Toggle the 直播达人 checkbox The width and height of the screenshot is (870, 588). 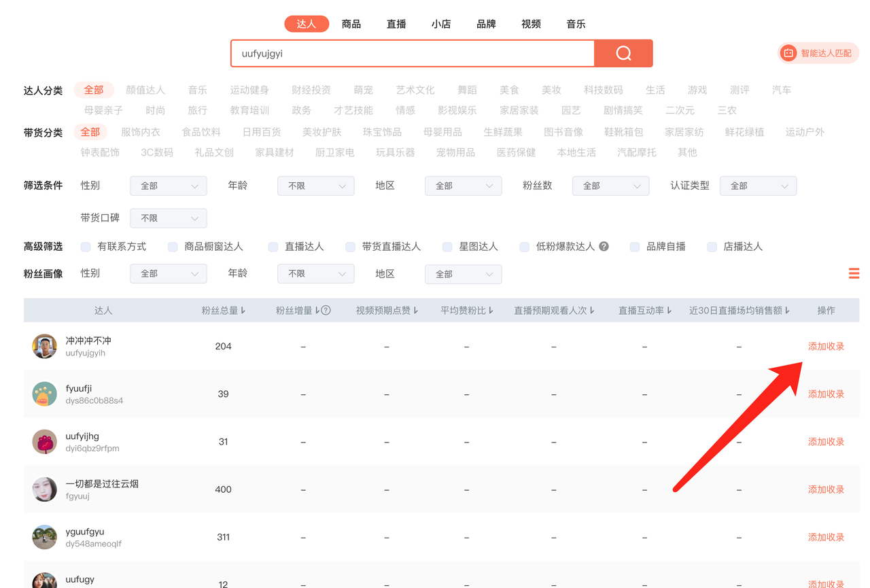(273, 247)
